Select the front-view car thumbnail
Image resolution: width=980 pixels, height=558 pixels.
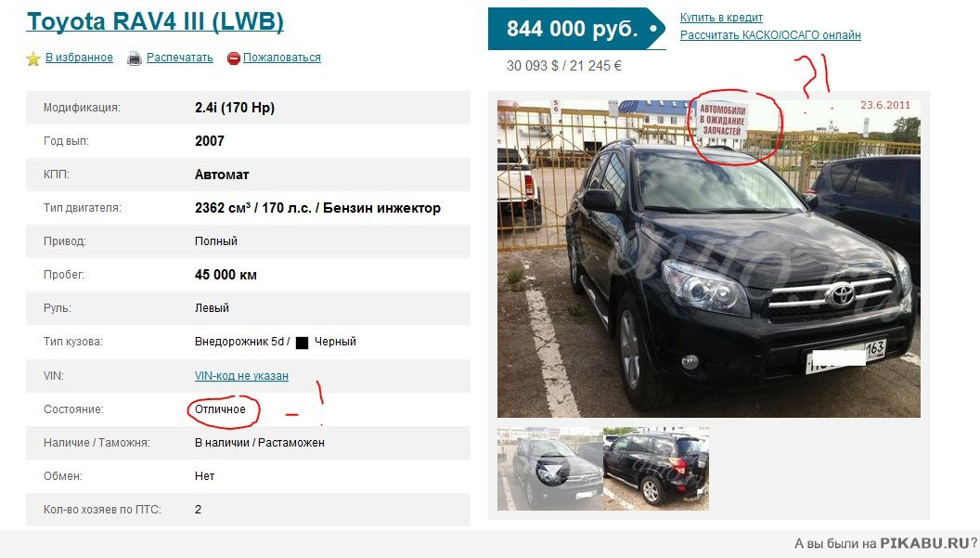point(550,469)
